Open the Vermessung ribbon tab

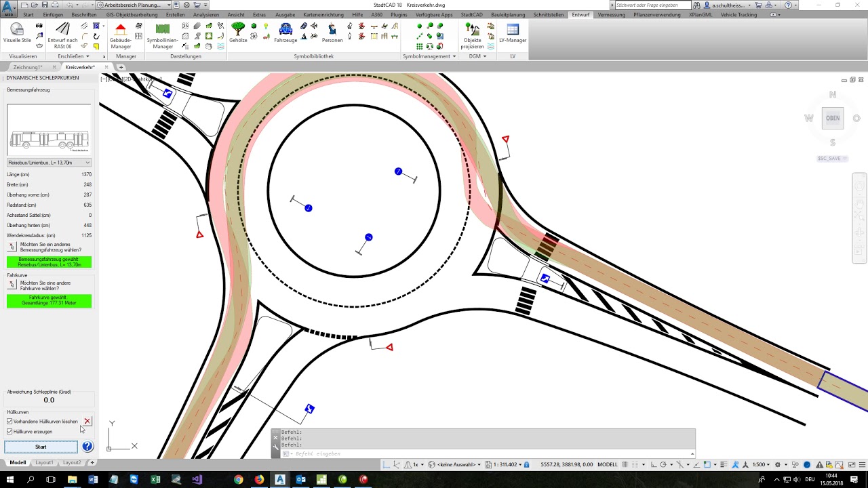point(611,14)
